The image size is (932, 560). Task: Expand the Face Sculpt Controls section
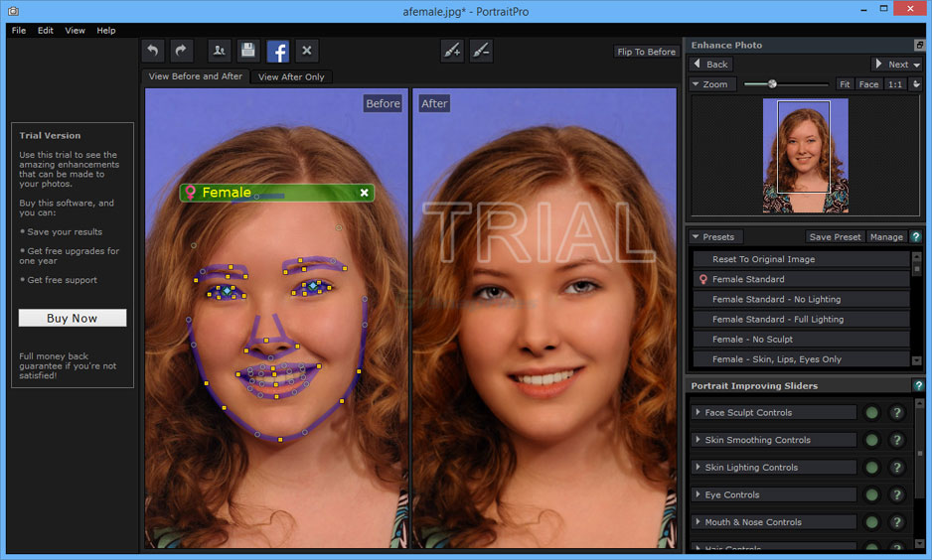click(698, 411)
